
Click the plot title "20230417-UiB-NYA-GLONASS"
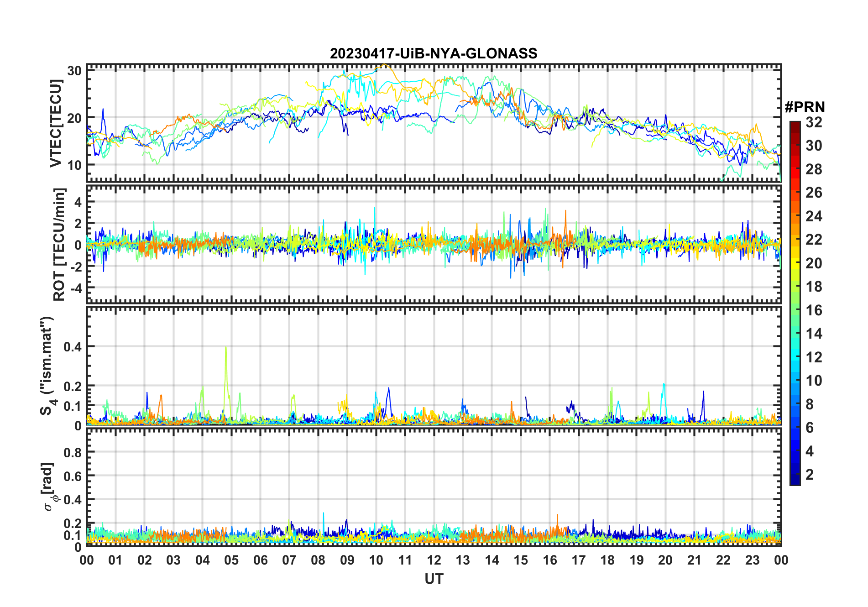point(434,54)
